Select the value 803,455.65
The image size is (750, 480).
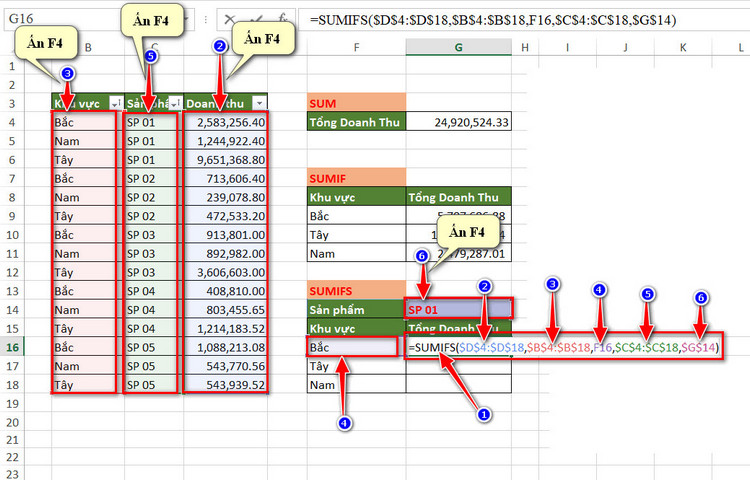[x=225, y=309]
